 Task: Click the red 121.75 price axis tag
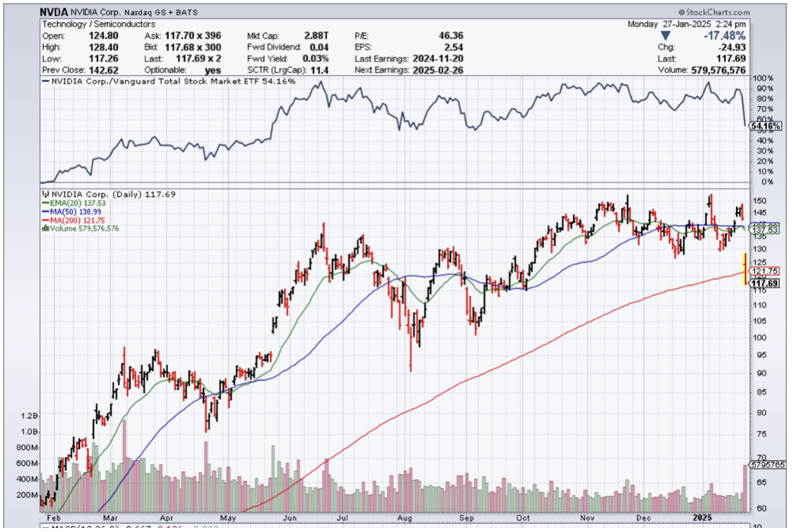(764, 271)
